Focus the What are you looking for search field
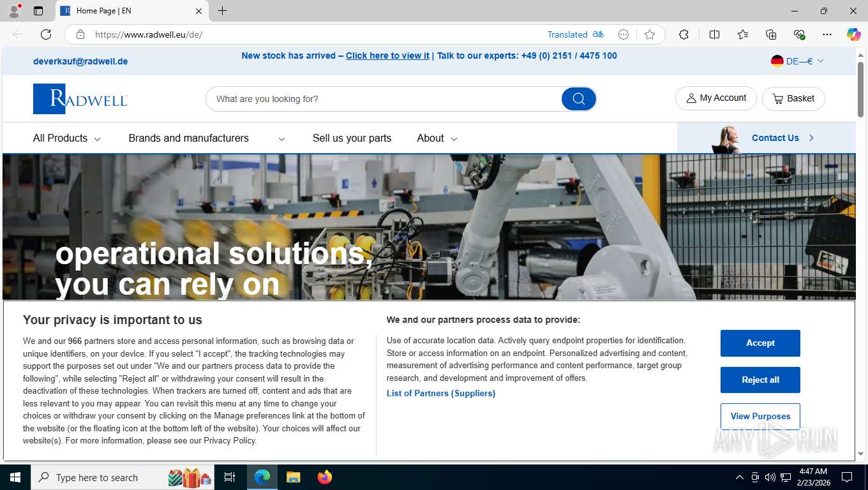Screen dimensions: 868x490 (383, 99)
